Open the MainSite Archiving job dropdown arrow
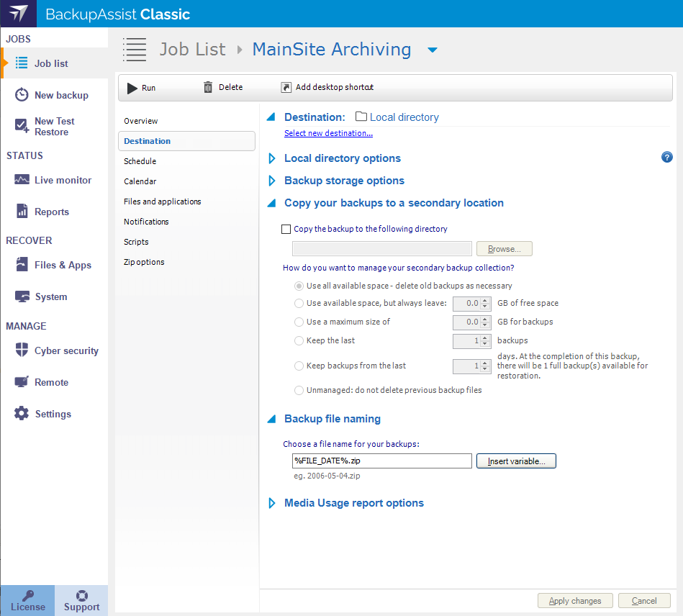This screenshot has height=616, width=683. [x=432, y=50]
